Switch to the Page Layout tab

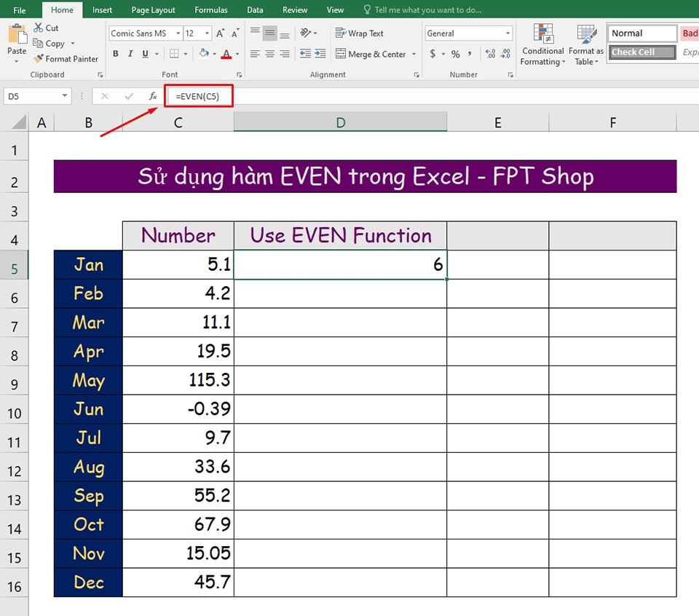click(x=153, y=9)
